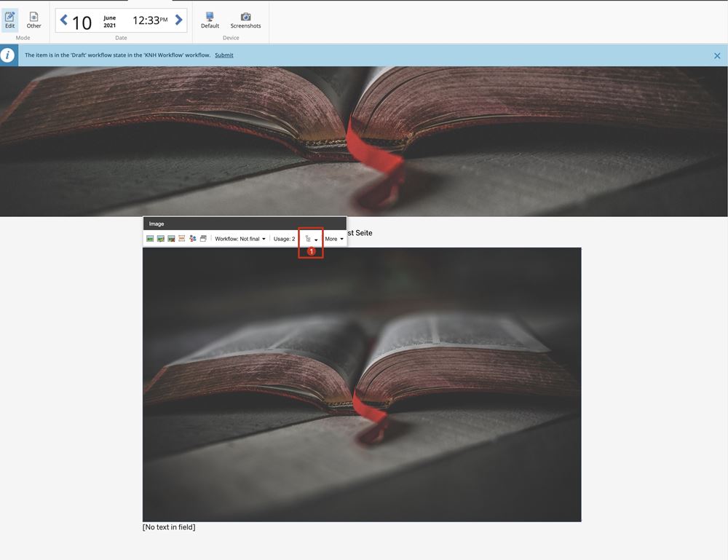Image resolution: width=728 pixels, height=560 pixels.
Task: Click the second image icon in the Image toolbar
Action: (161, 239)
